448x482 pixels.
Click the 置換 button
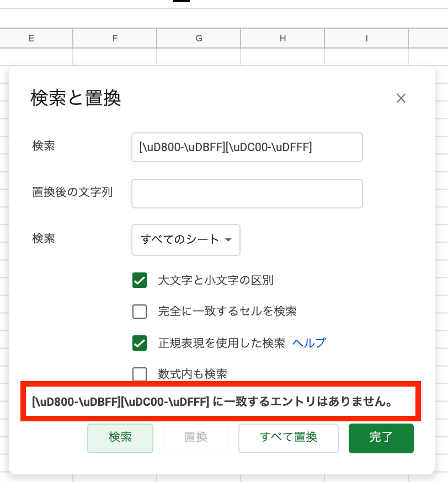[x=195, y=438]
